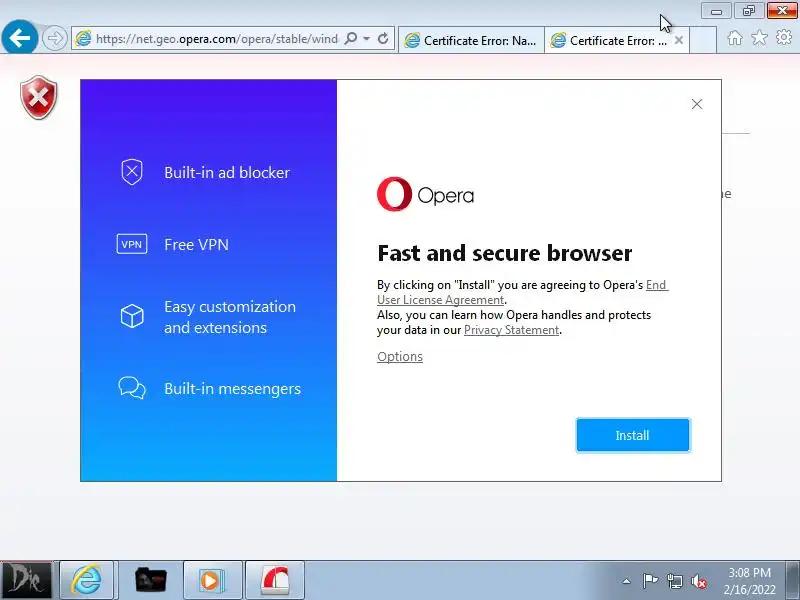Open the Internet Explorer Home icon
Screen dimensions: 800x600
coord(735,38)
